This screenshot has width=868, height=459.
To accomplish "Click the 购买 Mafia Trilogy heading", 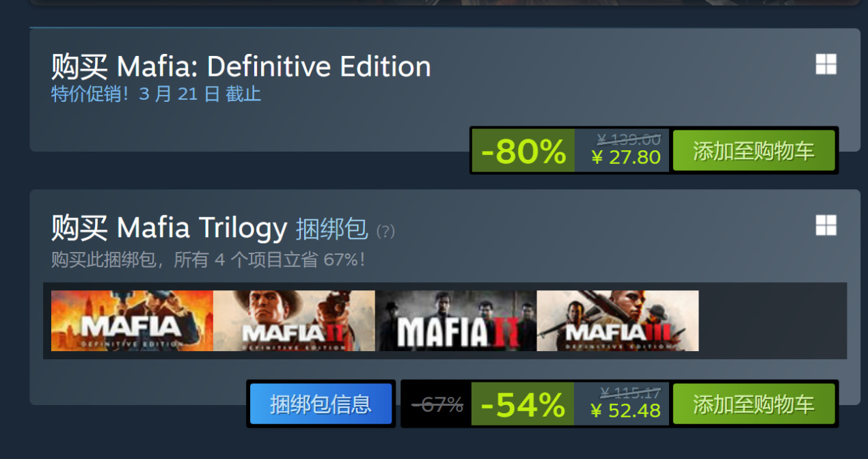I will tap(169, 228).
